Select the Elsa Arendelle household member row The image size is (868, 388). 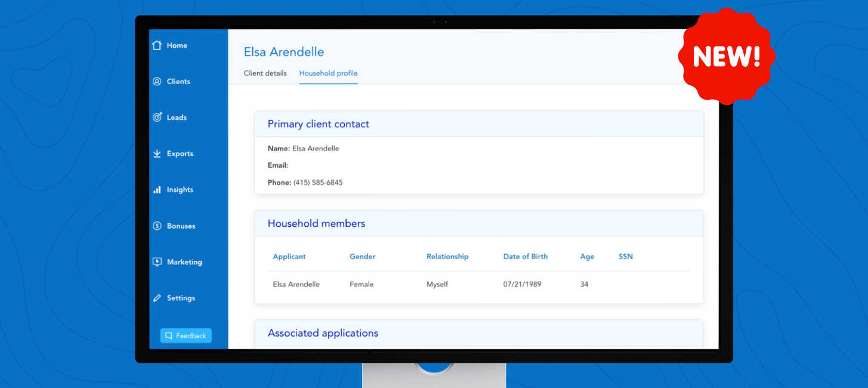point(296,285)
